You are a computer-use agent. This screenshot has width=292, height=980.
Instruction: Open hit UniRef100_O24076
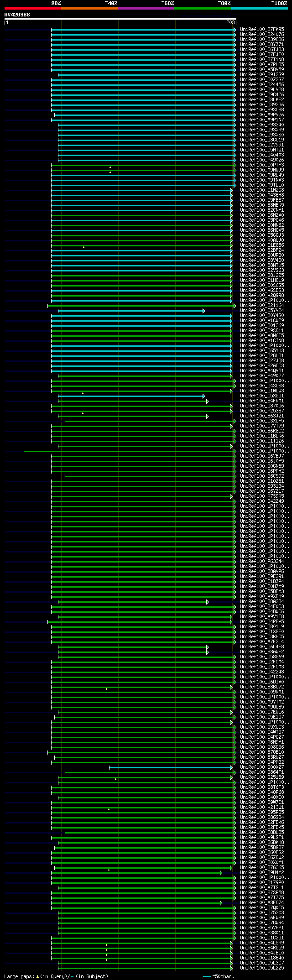click(x=262, y=35)
